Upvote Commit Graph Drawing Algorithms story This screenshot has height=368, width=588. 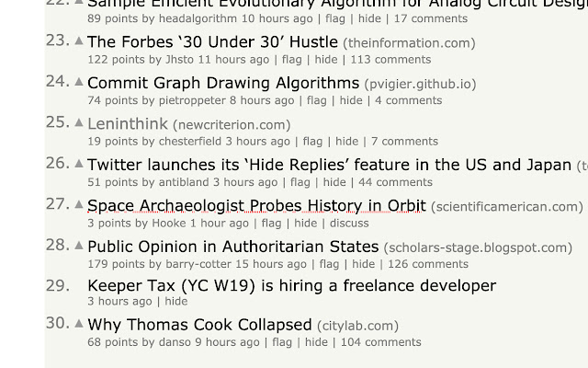coord(79,82)
